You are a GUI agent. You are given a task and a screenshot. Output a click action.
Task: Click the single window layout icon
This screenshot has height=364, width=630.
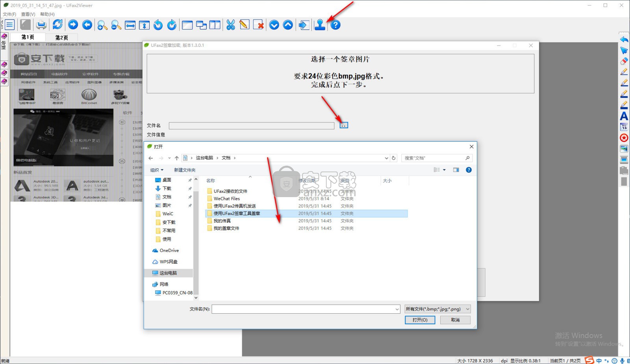pyautogui.click(x=187, y=25)
